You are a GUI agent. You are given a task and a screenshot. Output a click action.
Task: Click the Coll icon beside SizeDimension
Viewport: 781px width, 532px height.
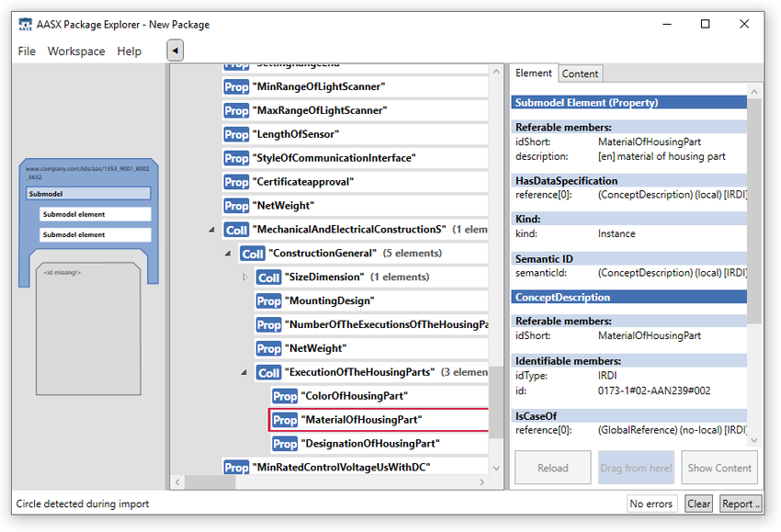pos(268,277)
